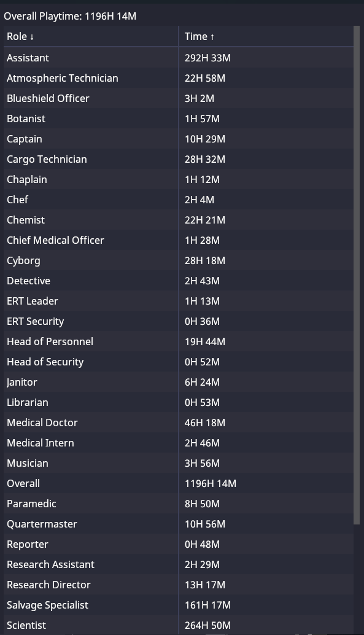This screenshot has height=635, width=364.
Task: Sort table by Time column header
Action: pos(266,36)
